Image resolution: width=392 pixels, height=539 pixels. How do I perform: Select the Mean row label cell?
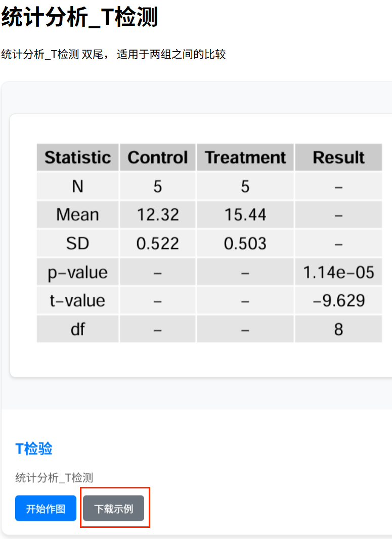pos(78,215)
